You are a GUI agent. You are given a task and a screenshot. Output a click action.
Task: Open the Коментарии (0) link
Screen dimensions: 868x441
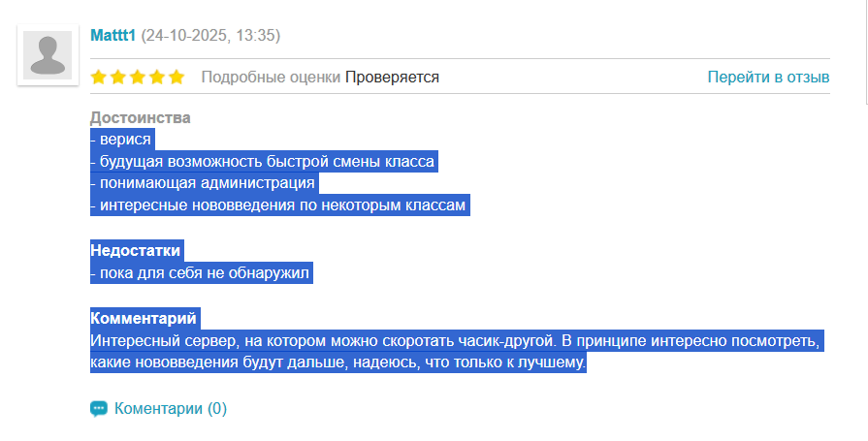tap(171, 409)
